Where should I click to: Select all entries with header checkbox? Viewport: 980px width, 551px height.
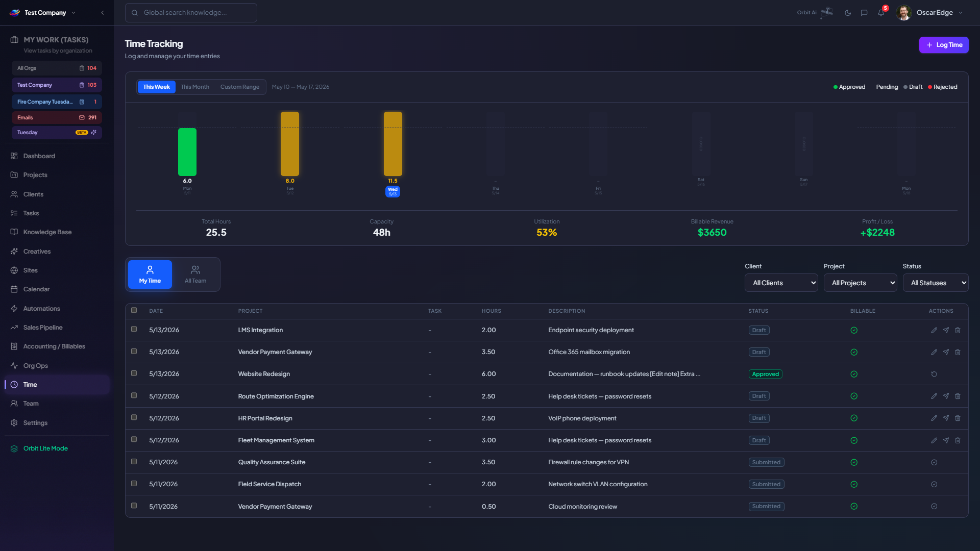point(134,310)
